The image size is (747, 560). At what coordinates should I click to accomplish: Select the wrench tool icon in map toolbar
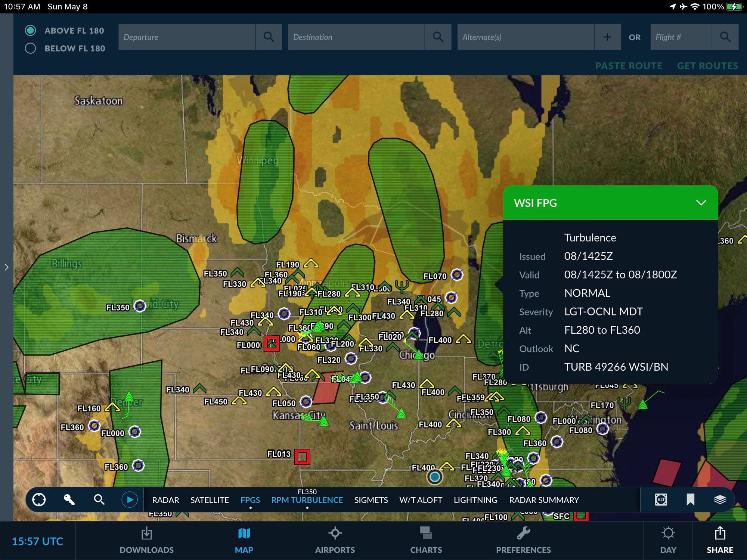[69, 500]
